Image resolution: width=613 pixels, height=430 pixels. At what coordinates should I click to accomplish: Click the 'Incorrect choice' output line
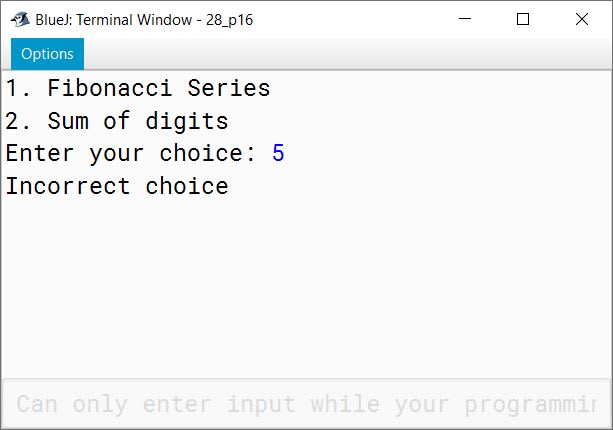pos(117,186)
